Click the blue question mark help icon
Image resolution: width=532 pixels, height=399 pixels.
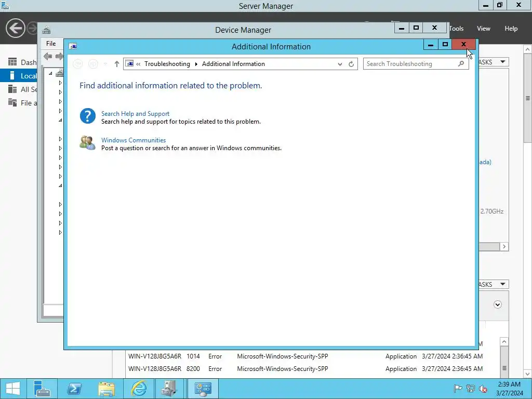click(87, 116)
